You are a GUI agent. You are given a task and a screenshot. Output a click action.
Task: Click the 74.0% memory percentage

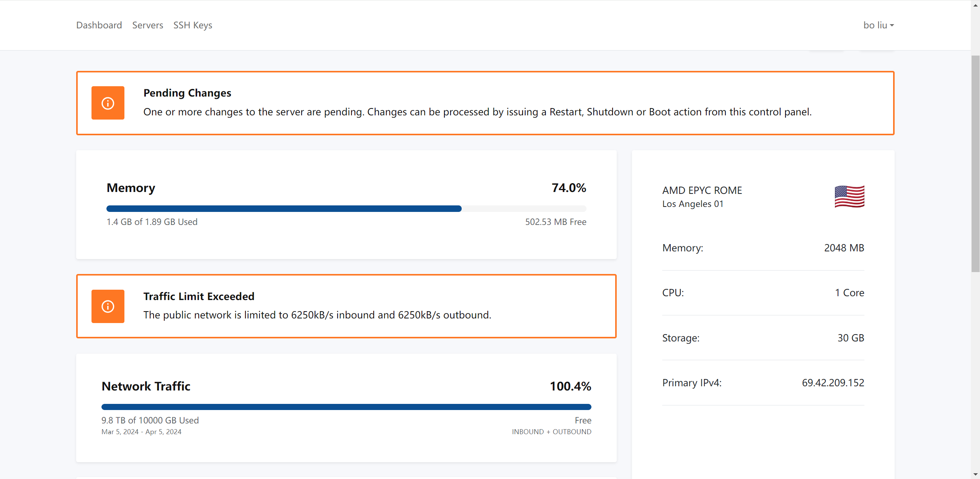(569, 188)
